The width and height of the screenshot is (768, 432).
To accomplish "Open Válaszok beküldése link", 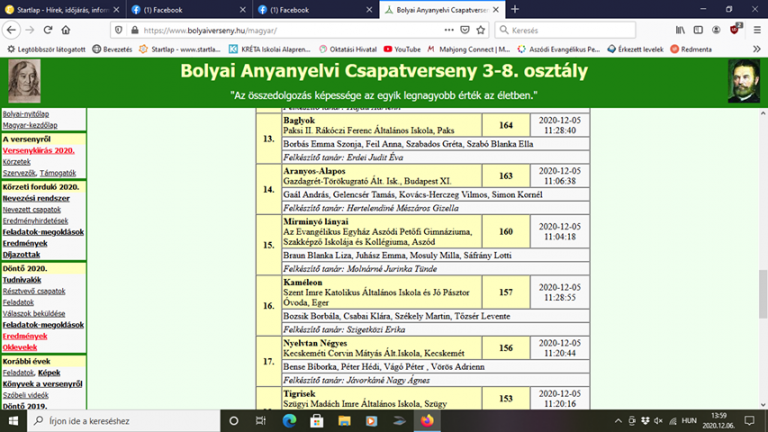I will pos(34,313).
